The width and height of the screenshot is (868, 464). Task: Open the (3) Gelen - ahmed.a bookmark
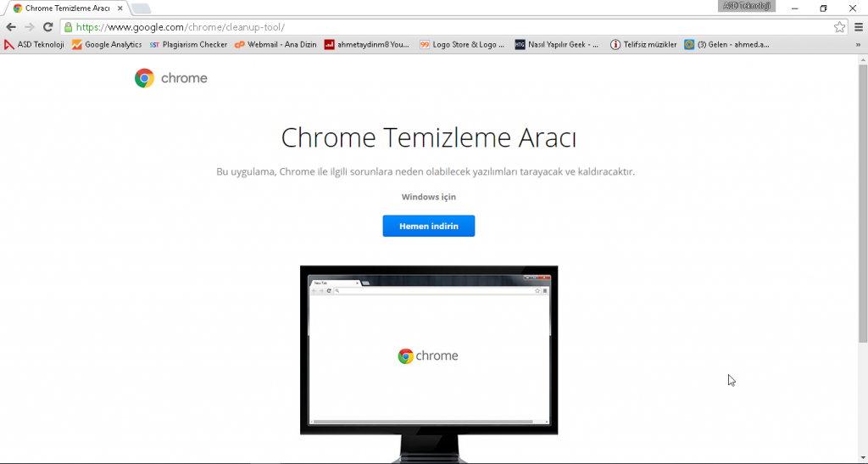726,45
